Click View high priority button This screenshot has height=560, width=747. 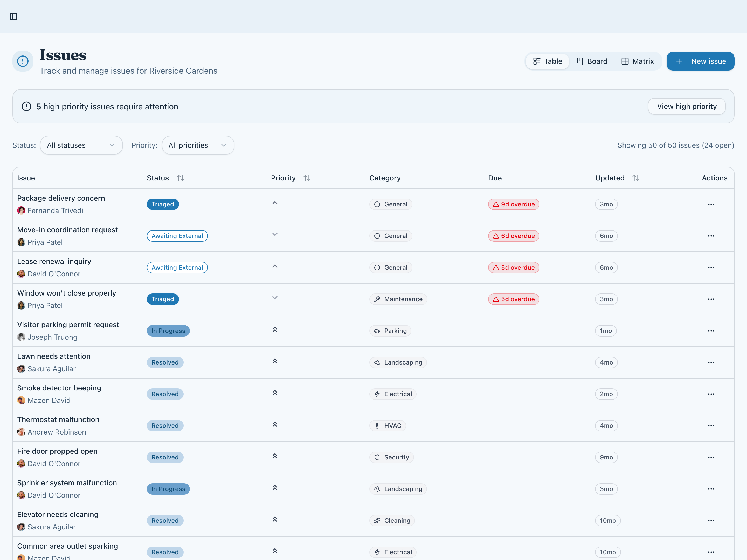click(x=687, y=106)
